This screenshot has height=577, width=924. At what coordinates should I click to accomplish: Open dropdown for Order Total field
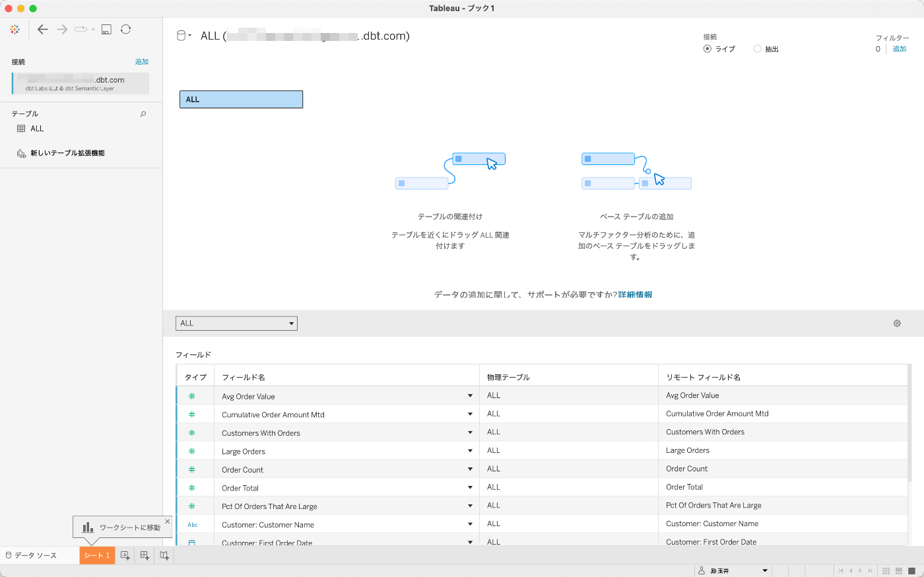pos(470,488)
